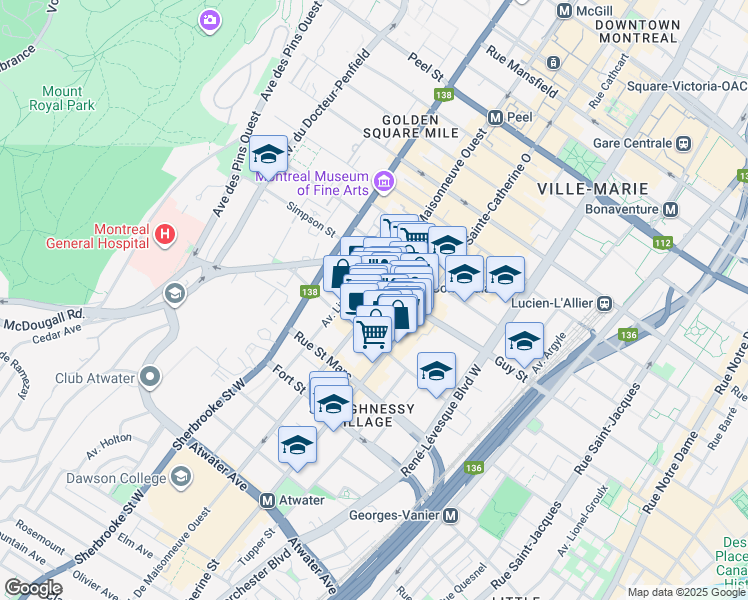Click the McGill metro station icon
Screen dimensions: 748x600
pyautogui.click(x=565, y=10)
